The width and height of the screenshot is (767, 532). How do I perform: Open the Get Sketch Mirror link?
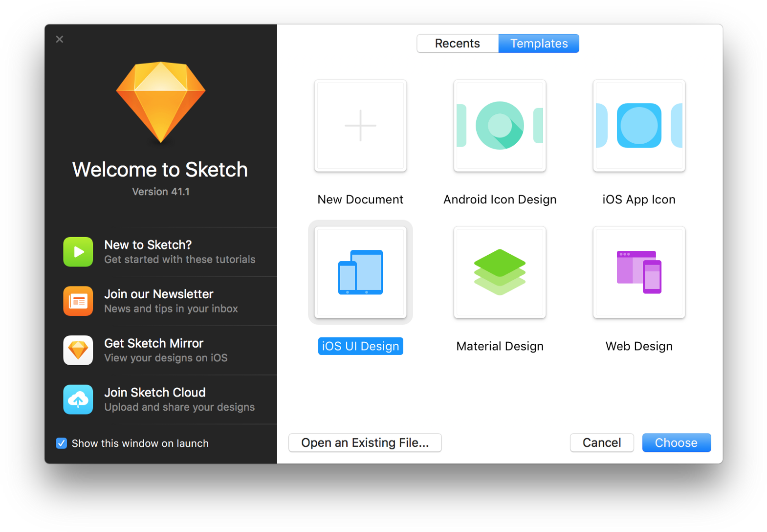point(154,343)
